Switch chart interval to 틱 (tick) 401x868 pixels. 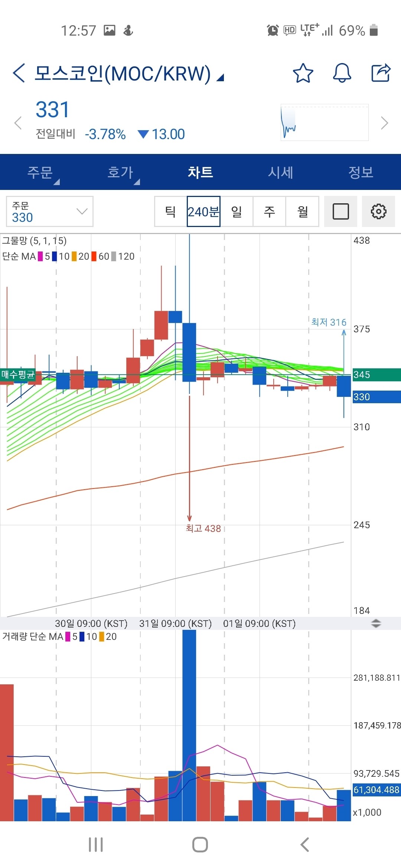(170, 211)
